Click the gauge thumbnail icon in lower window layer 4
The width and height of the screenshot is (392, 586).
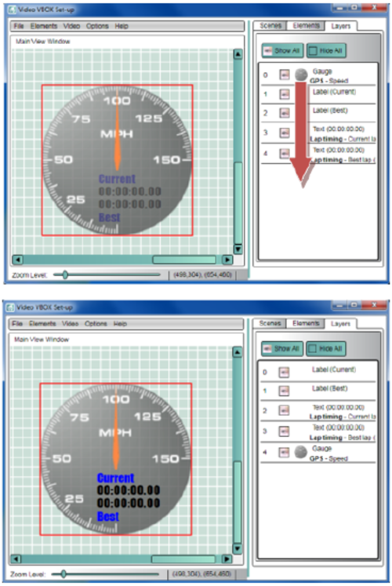pyautogui.click(x=300, y=452)
